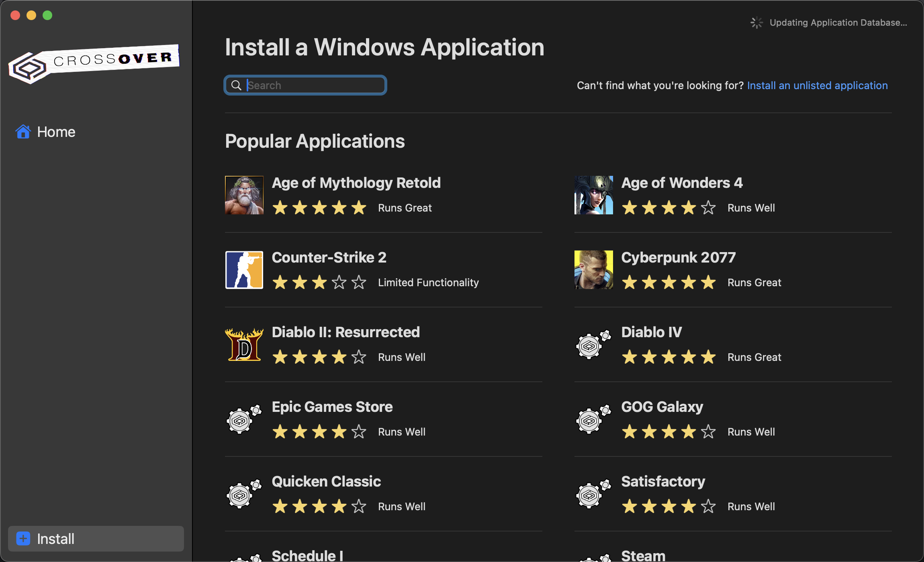Screen dimensions: 924x562
Task: Click Runs Well label for Diablo II: Resurrected
Action: pyautogui.click(x=402, y=357)
